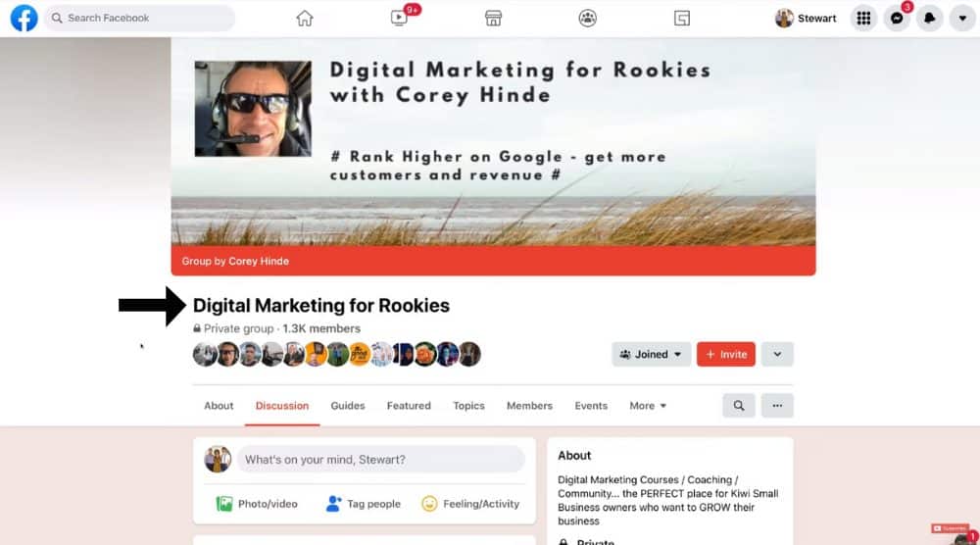980x545 pixels.
Task: Click the Facebook logo icon
Action: 24,18
